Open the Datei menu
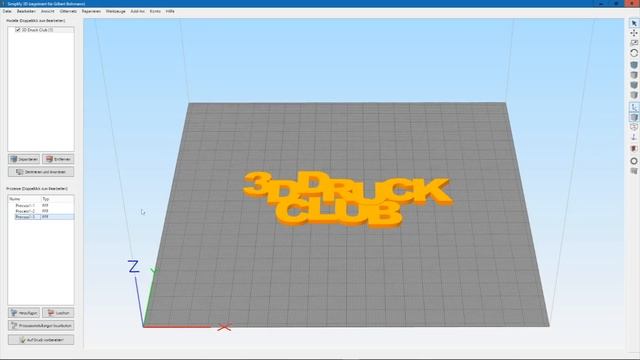The height and width of the screenshot is (360, 640). point(7,11)
